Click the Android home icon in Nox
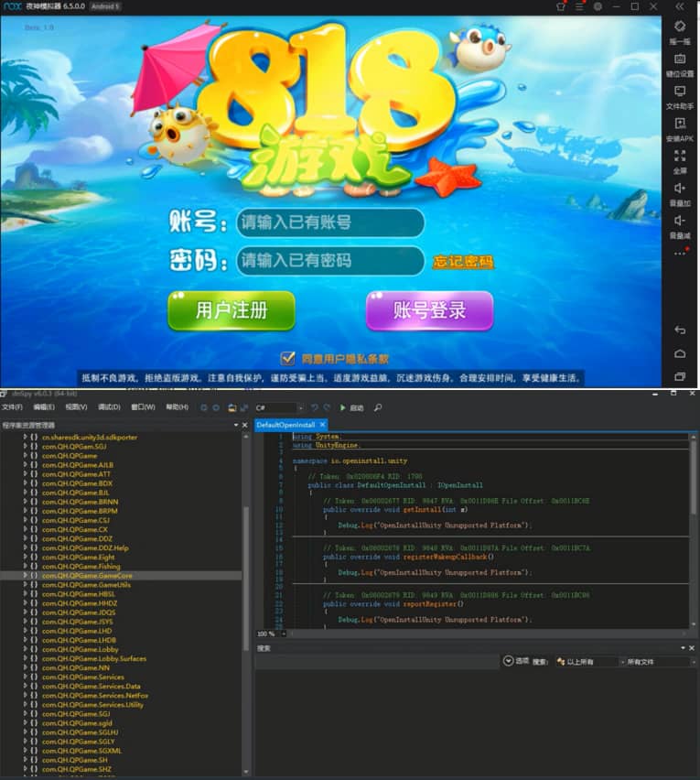This screenshot has width=700, height=780. [x=680, y=353]
